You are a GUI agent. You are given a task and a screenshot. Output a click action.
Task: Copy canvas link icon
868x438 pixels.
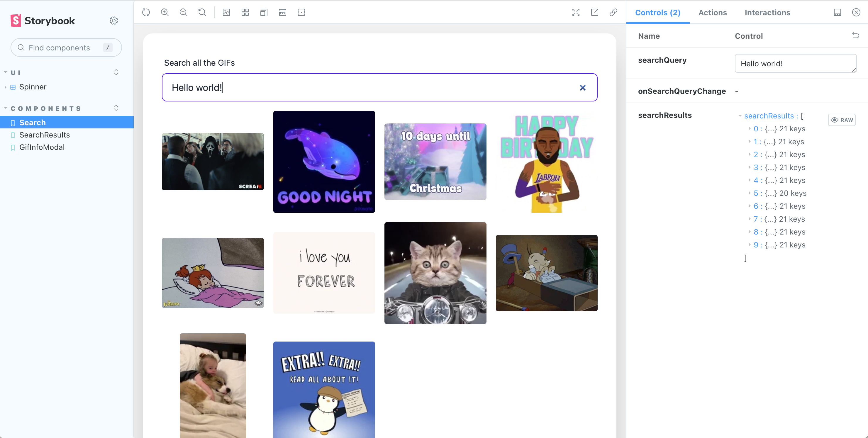coord(613,13)
